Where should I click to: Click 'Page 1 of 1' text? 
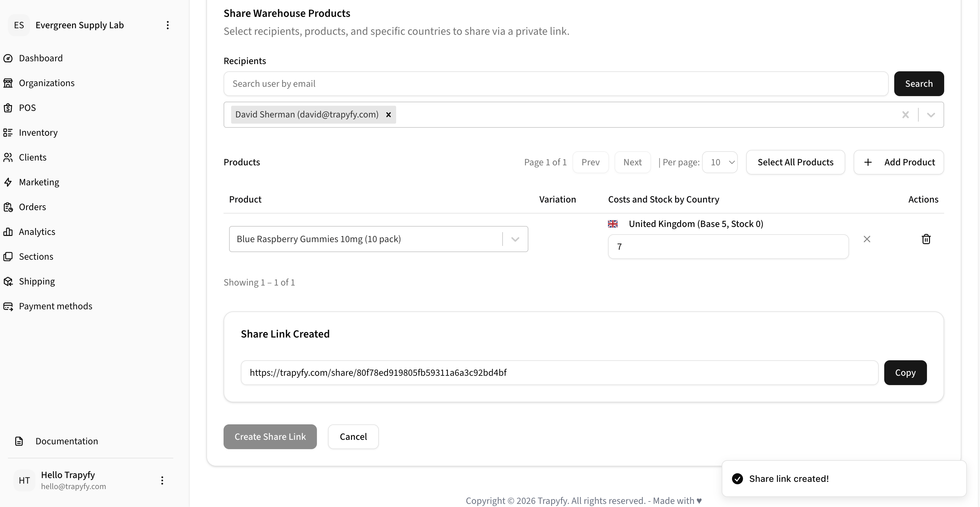(545, 163)
